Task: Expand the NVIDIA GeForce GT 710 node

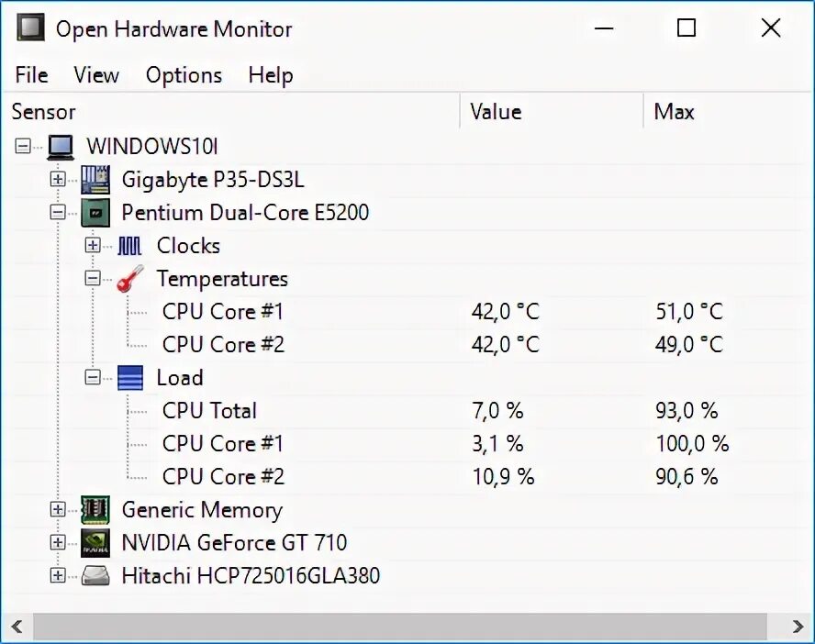Action: [58, 543]
